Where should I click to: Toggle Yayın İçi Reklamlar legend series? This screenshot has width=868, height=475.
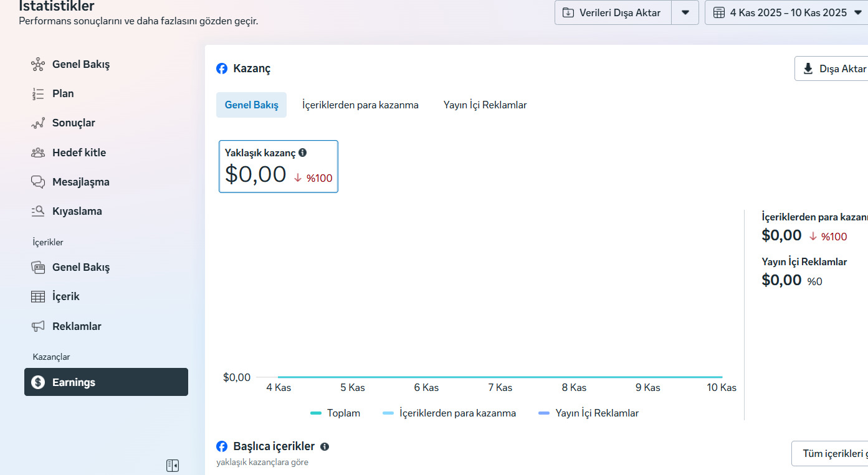pyautogui.click(x=588, y=413)
